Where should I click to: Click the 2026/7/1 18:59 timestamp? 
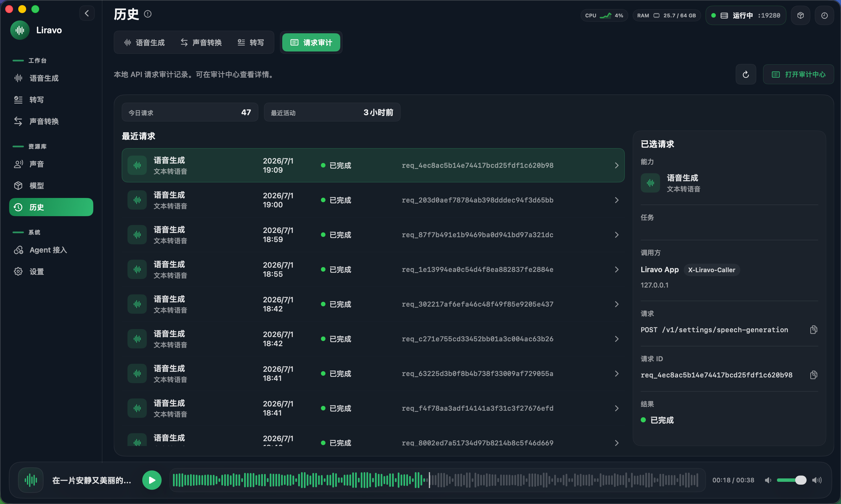click(278, 235)
